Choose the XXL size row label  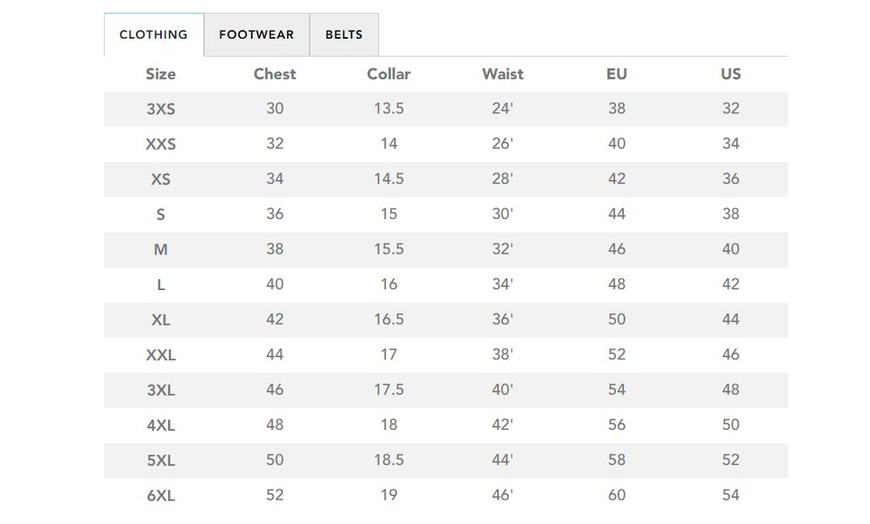(160, 355)
